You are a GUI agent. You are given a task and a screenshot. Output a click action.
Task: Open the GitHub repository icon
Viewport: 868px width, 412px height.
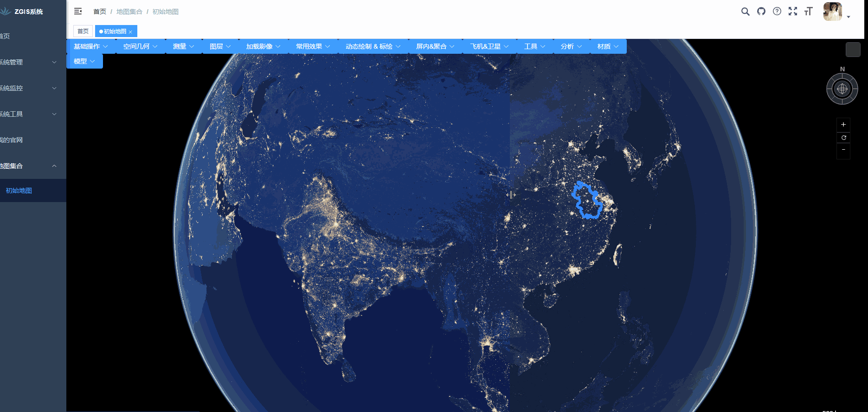point(761,11)
